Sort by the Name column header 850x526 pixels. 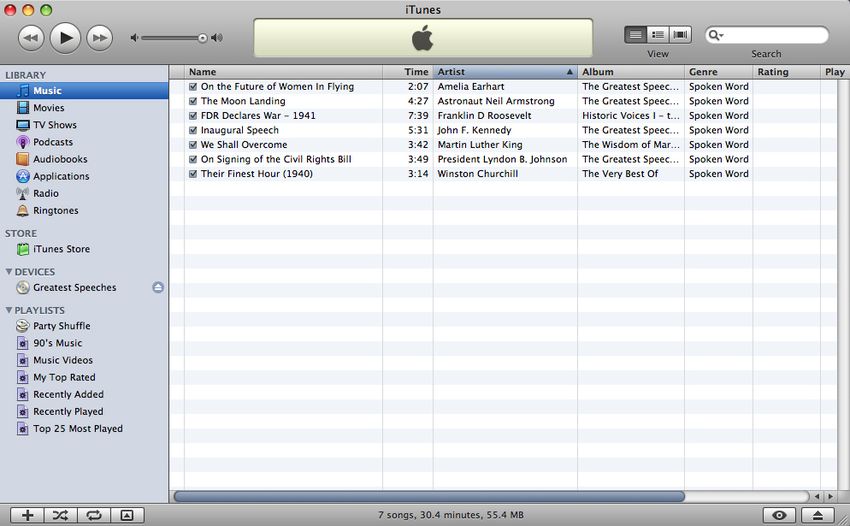click(x=284, y=72)
